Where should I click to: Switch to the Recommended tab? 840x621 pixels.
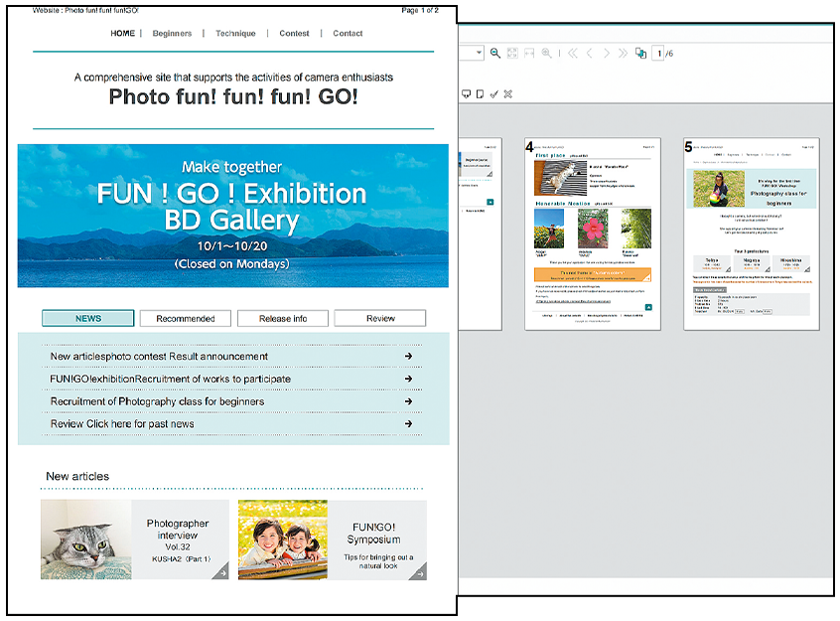[x=185, y=319]
